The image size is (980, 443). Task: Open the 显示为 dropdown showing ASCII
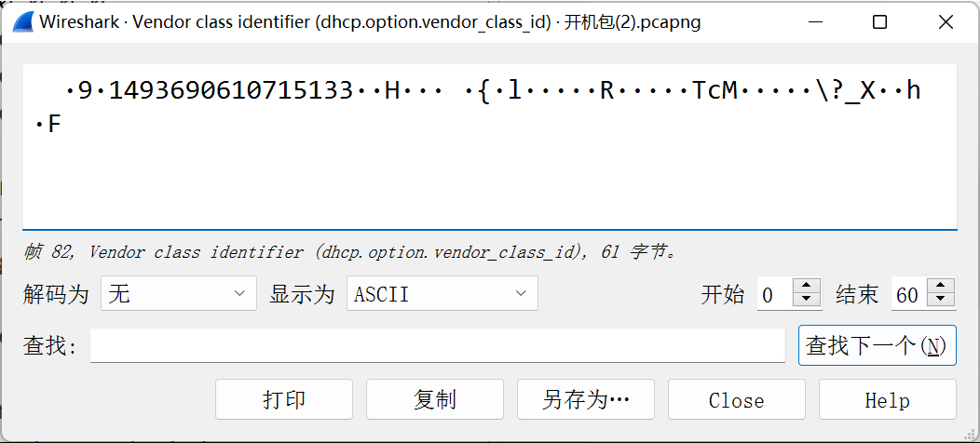(442, 293)
